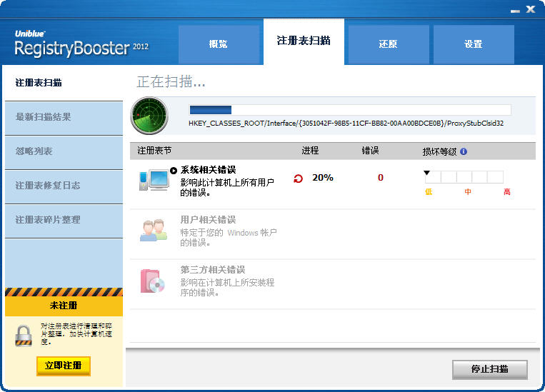Click the users icon for 用户相关错误

[x=154, y=231]
